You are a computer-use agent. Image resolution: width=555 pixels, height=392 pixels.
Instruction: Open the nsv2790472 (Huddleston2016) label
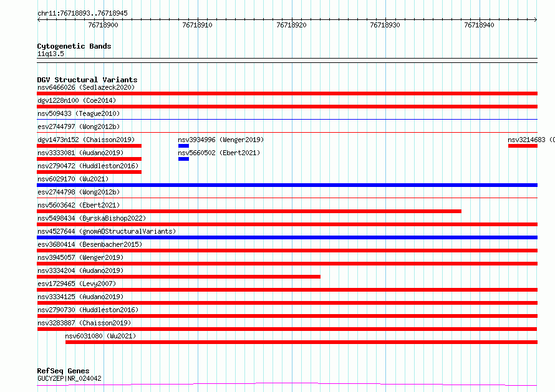[88, 166]
